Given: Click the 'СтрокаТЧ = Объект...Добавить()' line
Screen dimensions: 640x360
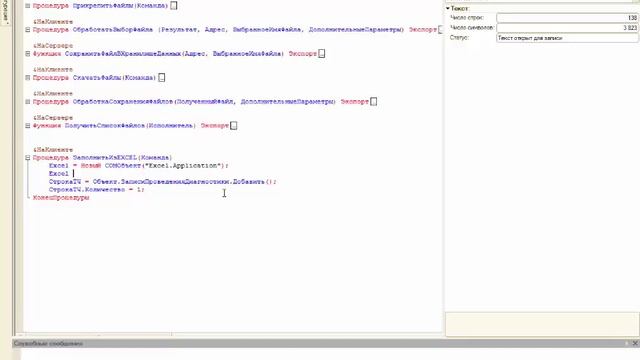Looking at the screenshot, I should pyautogui.click(x=162, y=182).
